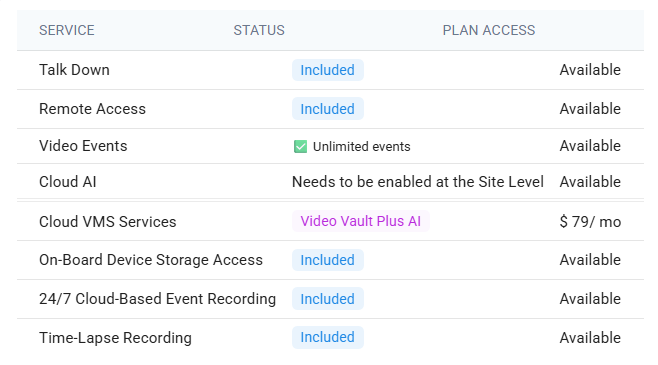Click Available next to Cloud AI
This screenshot has width=658, height=365.
(590, 182)
